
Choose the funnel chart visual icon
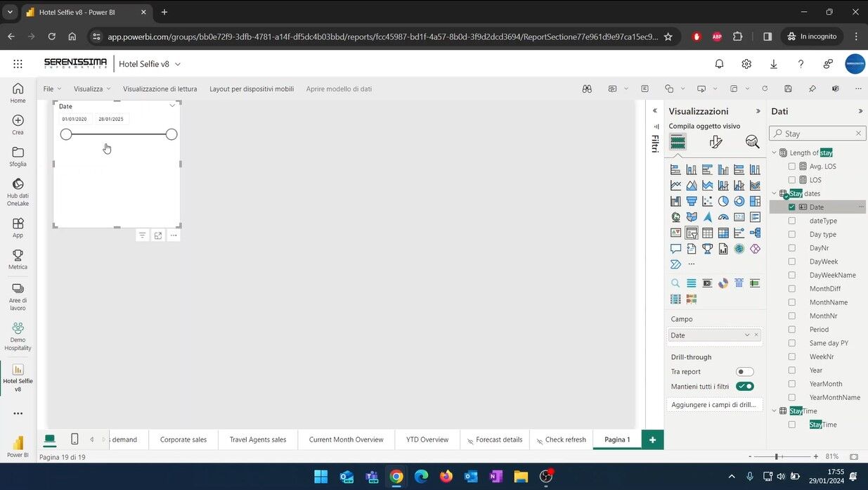[692, 201]
